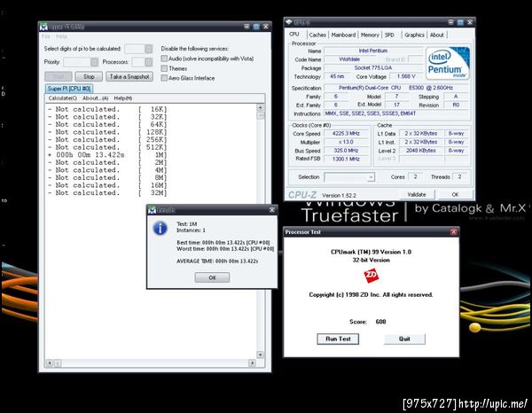
Task: Click the AVERAGE TIME line in dialog
Action: click(x=217, y=261)
